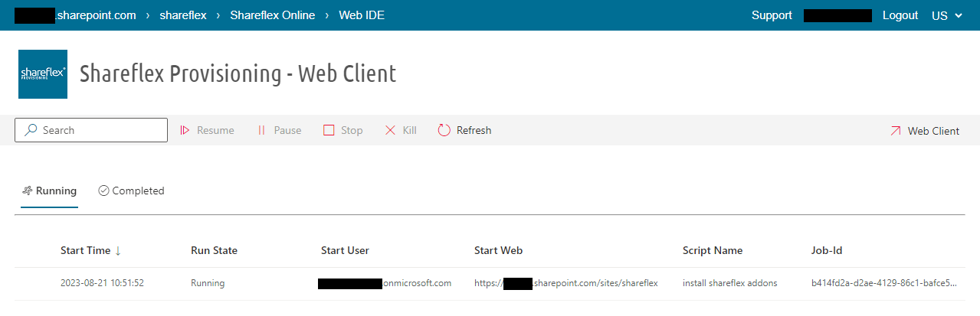This screenshot has width=980, height=316.
Task: Sort by the Run State column header
Action: pyautogui.click(x=214, y=250)
